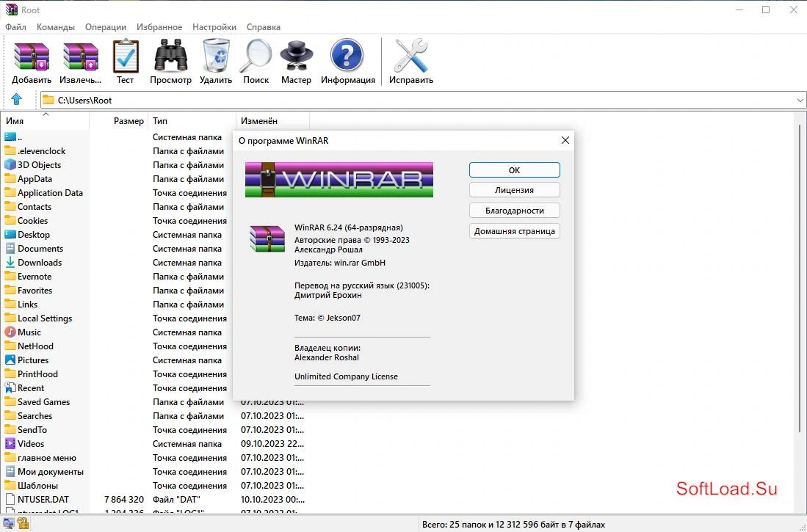
Task: Go up one folder level arrow
Action: [x=17, y=99]
